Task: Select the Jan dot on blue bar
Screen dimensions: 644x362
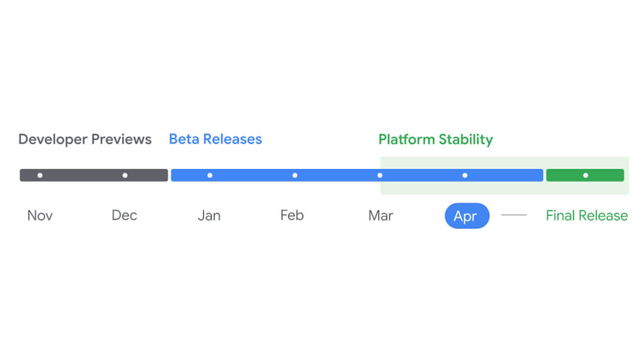Action: 210,175
